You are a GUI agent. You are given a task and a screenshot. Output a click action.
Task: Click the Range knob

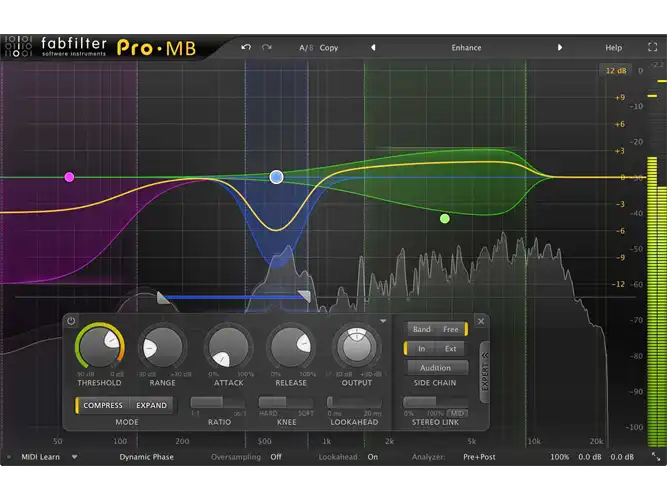coord(162,347)
